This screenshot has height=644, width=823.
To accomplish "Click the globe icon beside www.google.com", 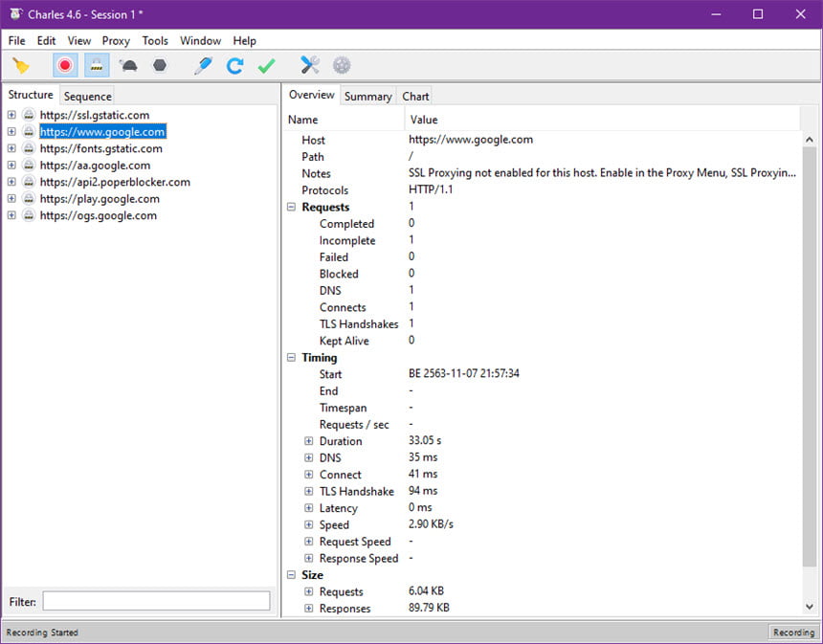I will (29, 131).
